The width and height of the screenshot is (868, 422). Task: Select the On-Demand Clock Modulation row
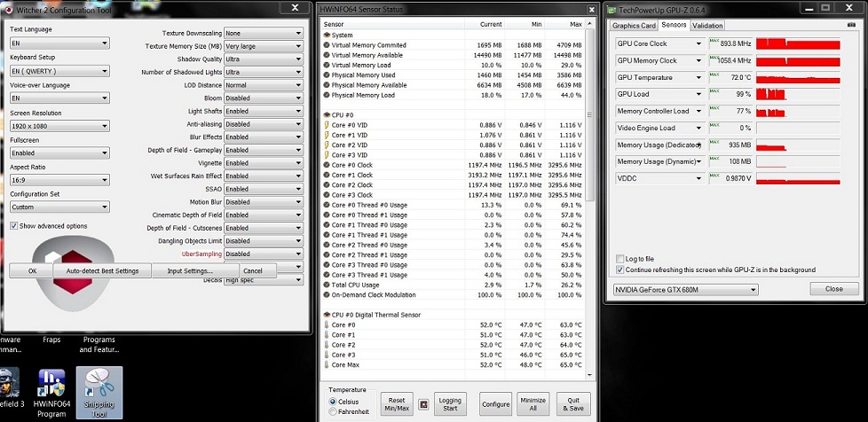click(453, 295)
